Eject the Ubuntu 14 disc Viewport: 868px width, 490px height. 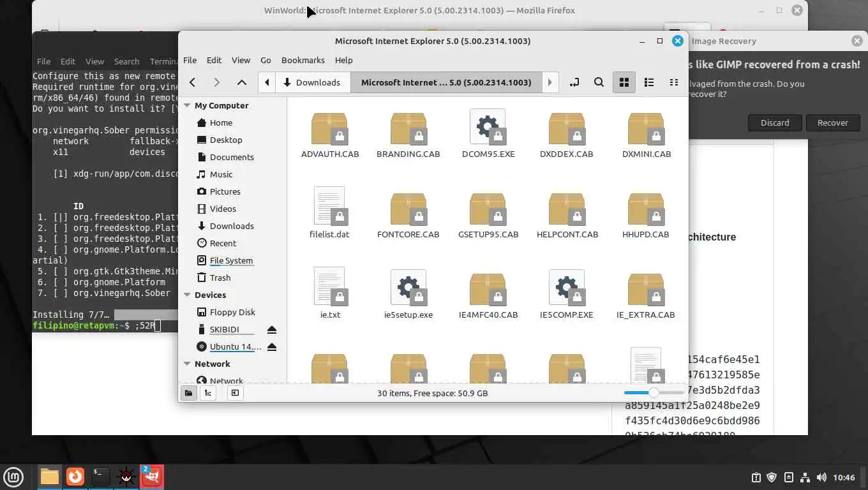[x=271, y=347]
